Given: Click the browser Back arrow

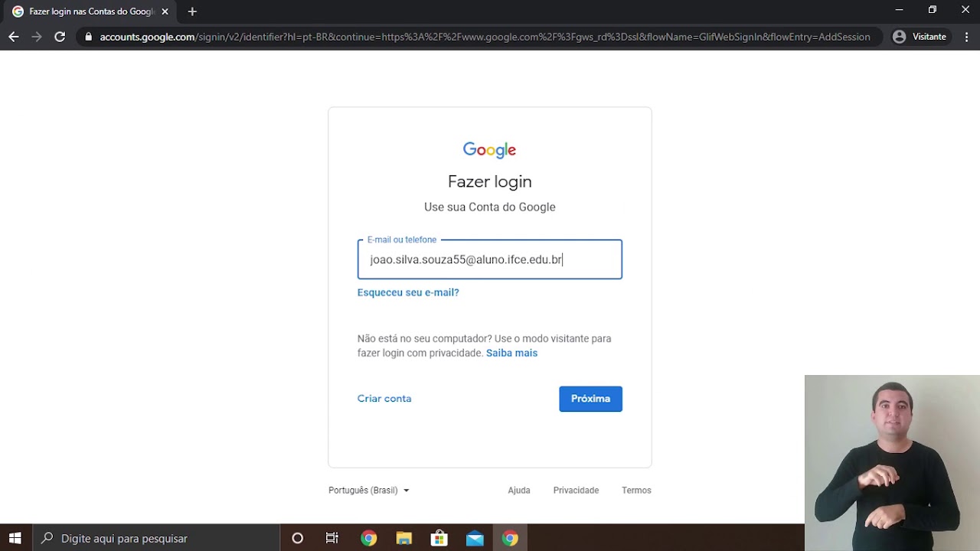Looking at the screenshot, I should [14, 37].
